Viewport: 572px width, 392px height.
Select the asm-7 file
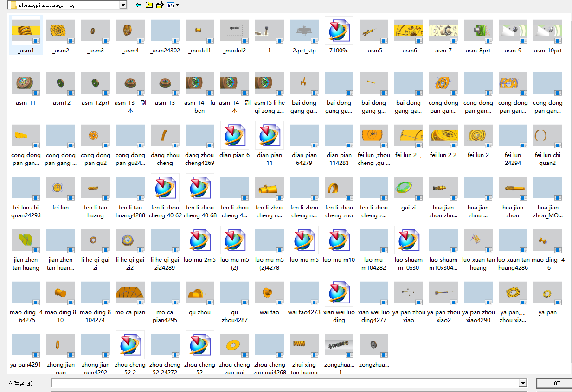point(443,36)
